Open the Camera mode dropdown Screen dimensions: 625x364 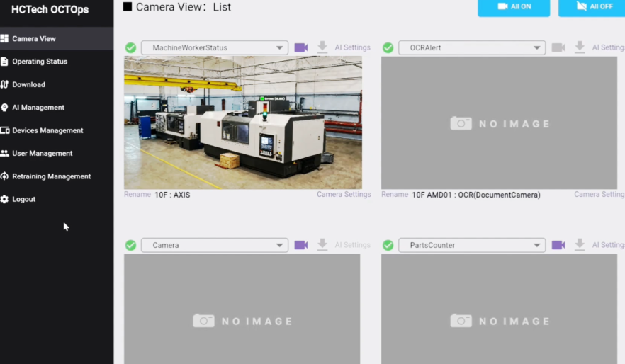(215, 245)
